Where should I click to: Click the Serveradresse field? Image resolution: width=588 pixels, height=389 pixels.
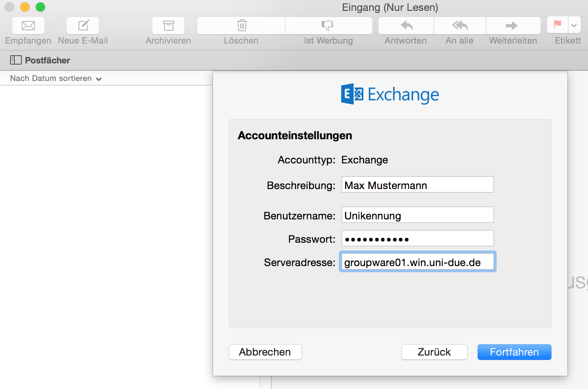pos(417,262)
